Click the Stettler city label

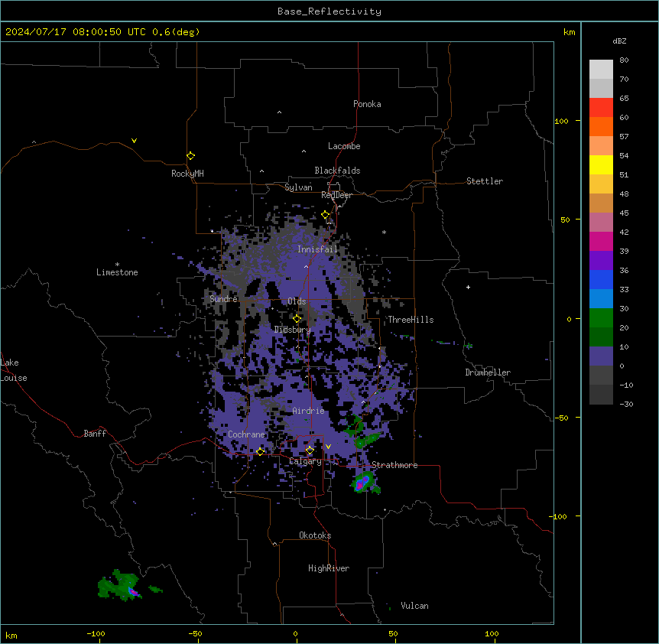coord(485,181)
